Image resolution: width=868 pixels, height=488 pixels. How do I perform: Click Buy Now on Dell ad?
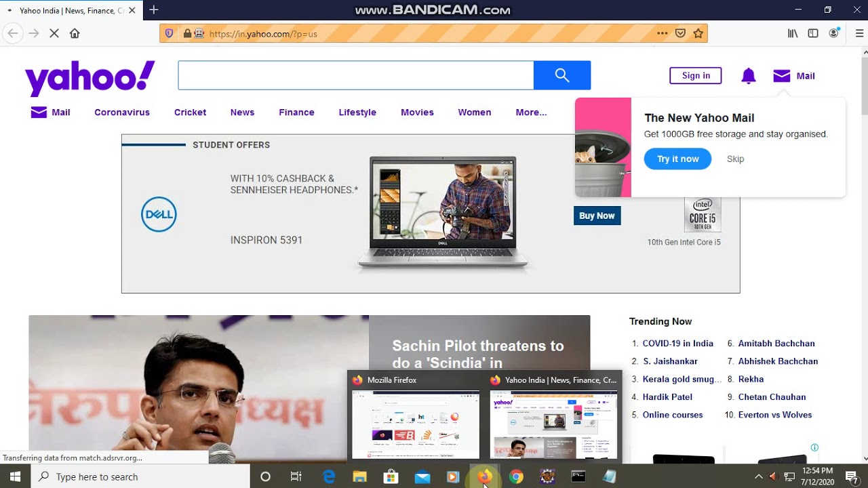pyautogui.click(x=597, y=216)
